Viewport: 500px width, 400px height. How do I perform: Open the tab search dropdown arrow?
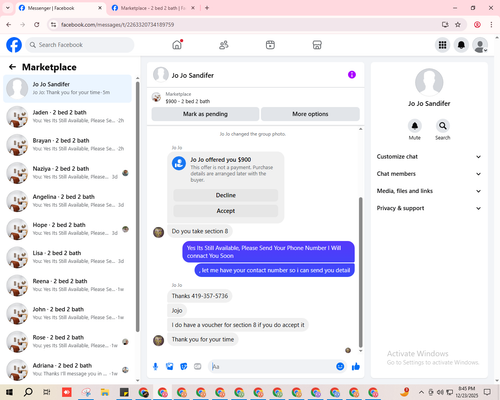point(8,8)
